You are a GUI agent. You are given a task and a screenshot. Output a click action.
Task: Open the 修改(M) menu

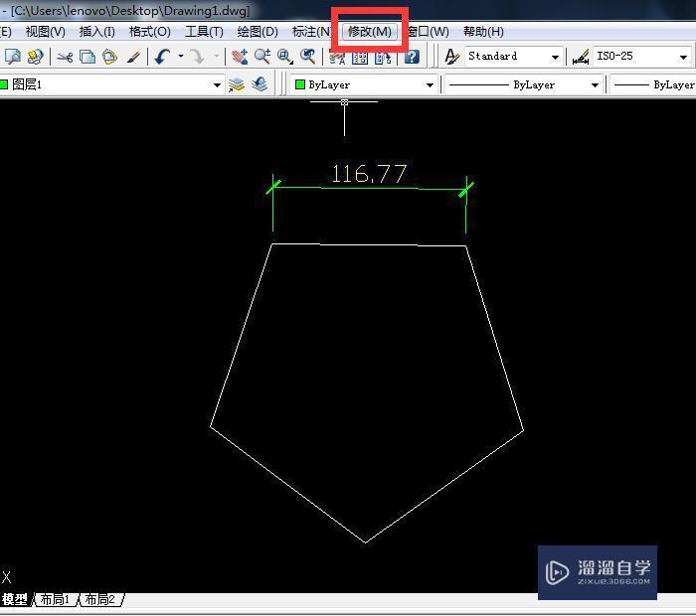click(x=369, y=32)
